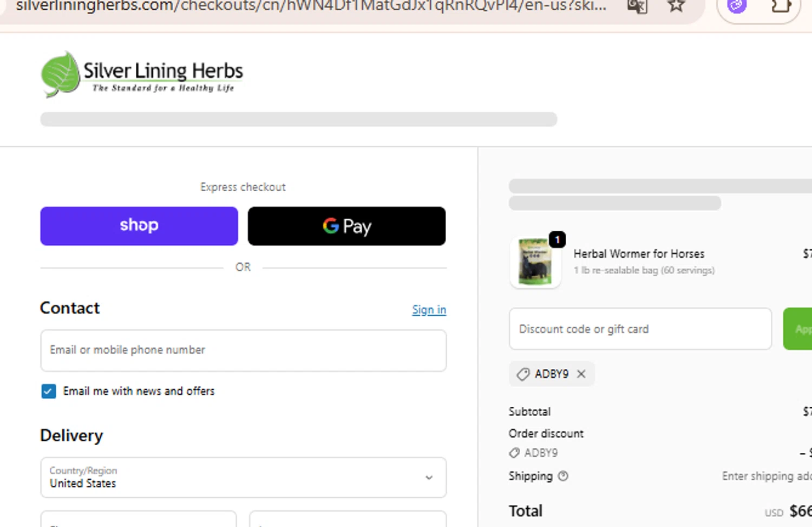Click the browser address bar URL
Image resolution: width=812 pixels, height=527 pixels.
[x=311, y=6]
